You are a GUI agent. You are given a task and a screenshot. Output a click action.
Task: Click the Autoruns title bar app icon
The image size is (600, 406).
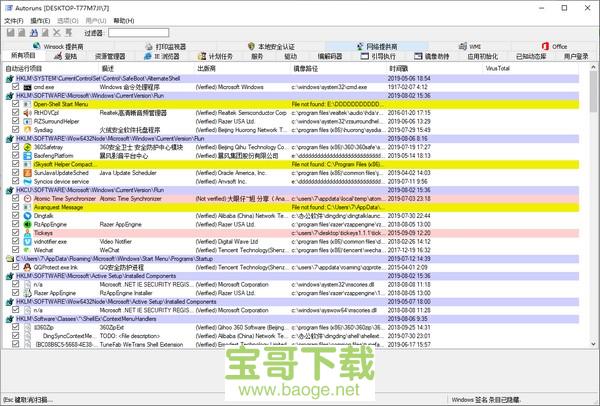coord(9,8)
